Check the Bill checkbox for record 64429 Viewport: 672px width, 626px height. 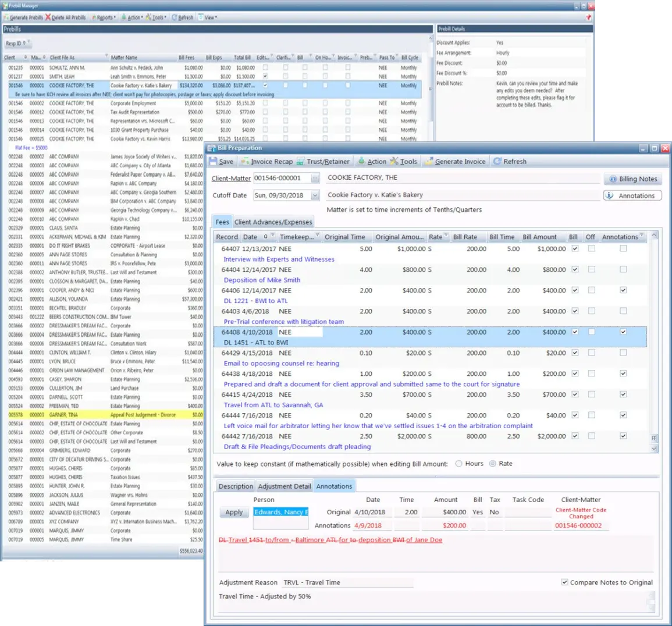(574, 353)
